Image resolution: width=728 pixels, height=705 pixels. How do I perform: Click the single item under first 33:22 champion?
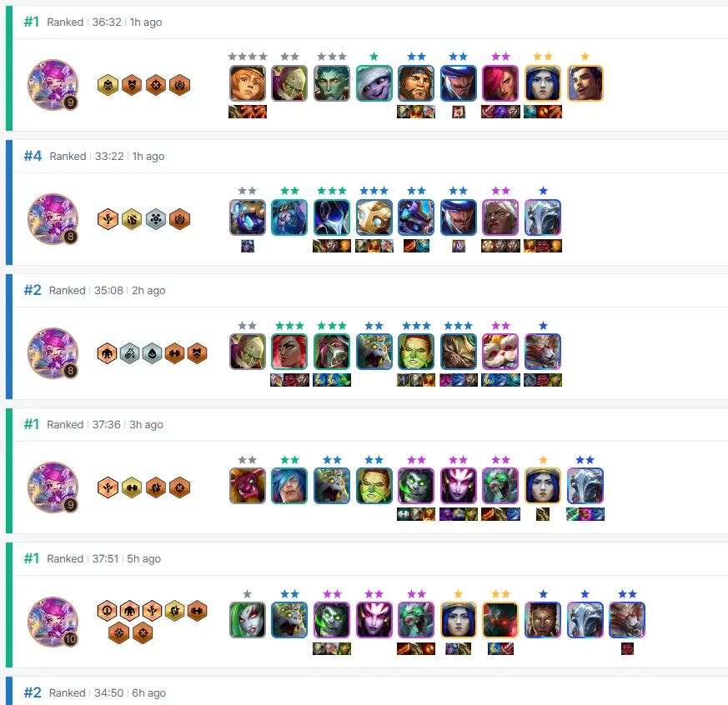click(x=248, y=246)
